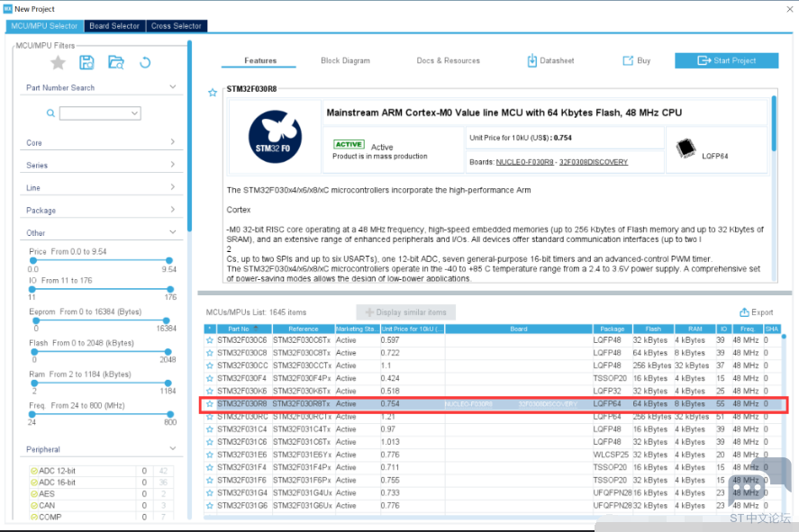Toggle the CAN peripheral check
799x532 pixels.
[34, 506]
